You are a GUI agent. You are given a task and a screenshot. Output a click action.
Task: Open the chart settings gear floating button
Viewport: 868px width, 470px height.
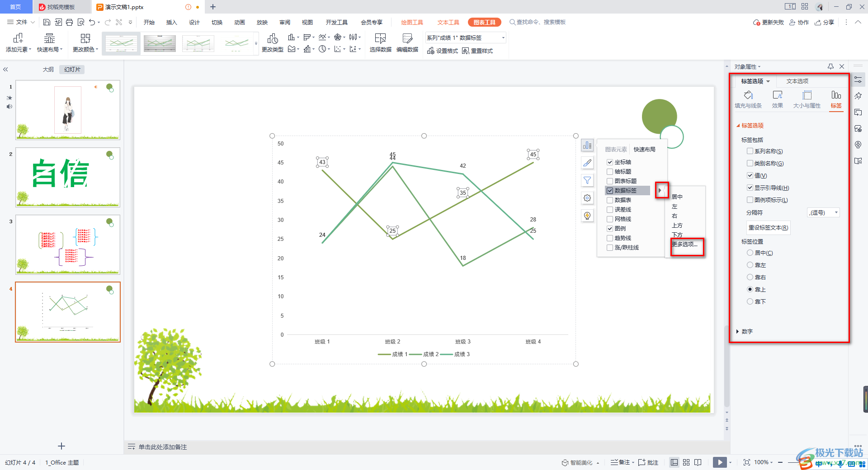coord(587,198)
